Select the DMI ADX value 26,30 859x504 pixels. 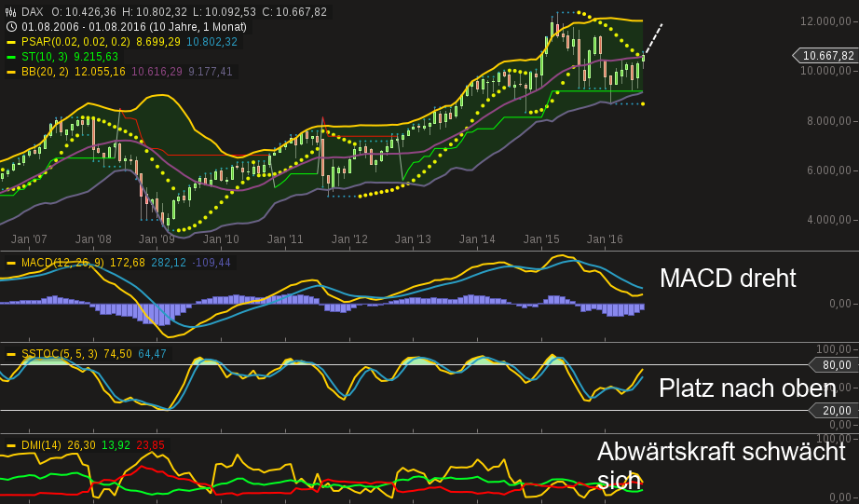pyautogui.click(x=82, y=445)
